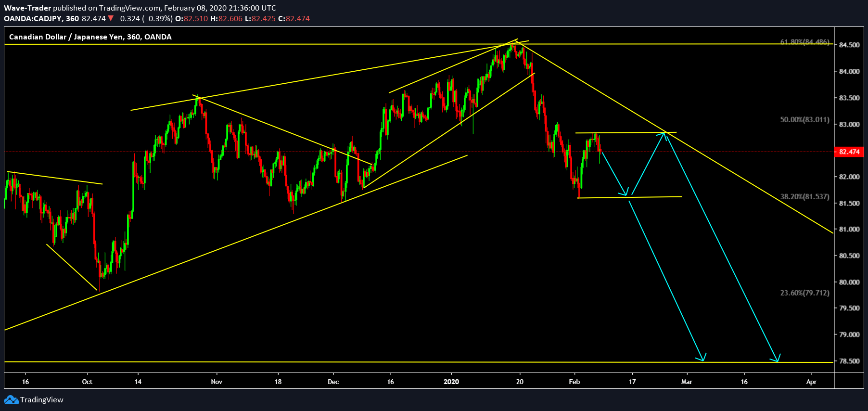The height and width of the screenshot is (411, 868).
Task: Click the red down-triangle change indicator
Action: 111,18
